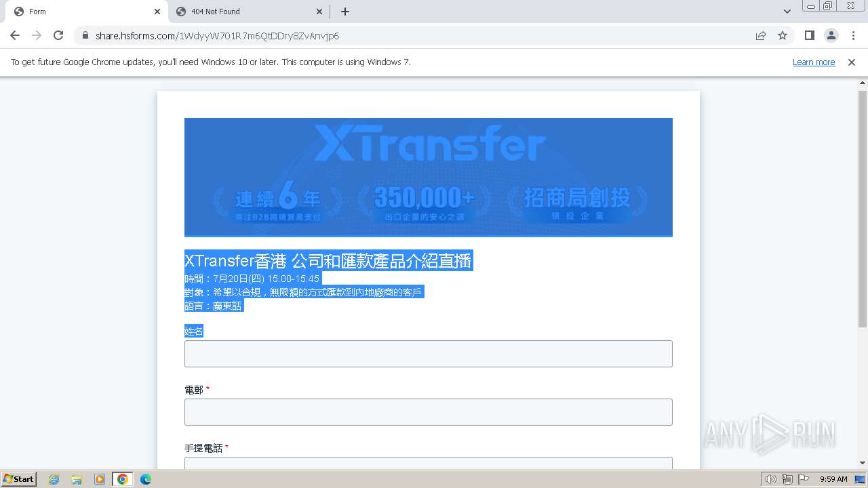Launch Microsoft Edge from the taskbar
The width and height of the screenshot is (868, 488).
(146, 479)
